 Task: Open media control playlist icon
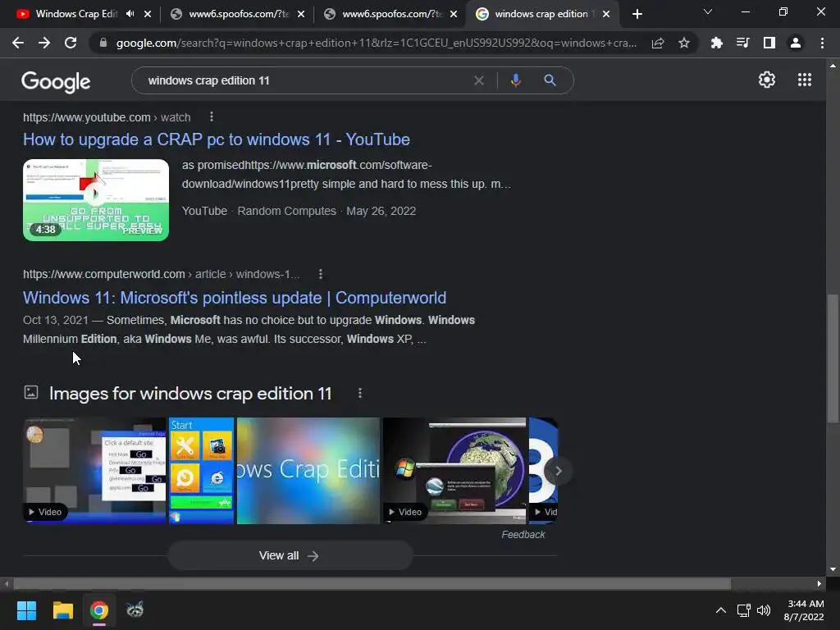point(742,43)
